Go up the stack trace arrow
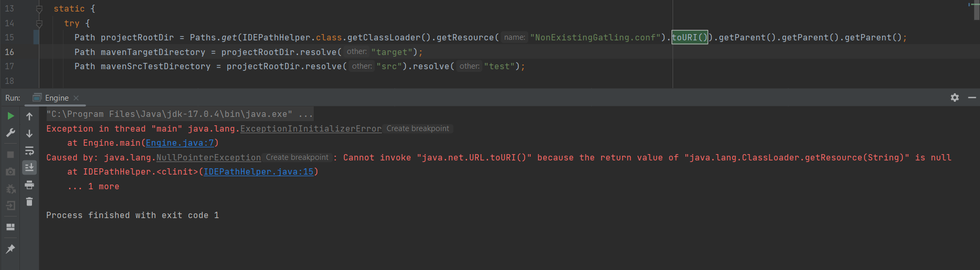 tap(29, 116)
